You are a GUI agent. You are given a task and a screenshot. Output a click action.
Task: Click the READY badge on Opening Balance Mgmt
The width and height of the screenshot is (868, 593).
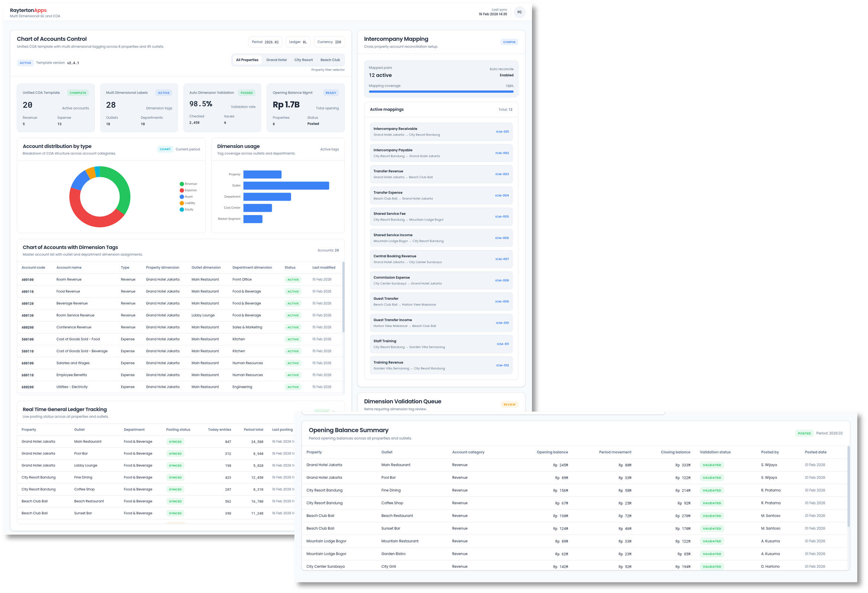pos(330,93)
